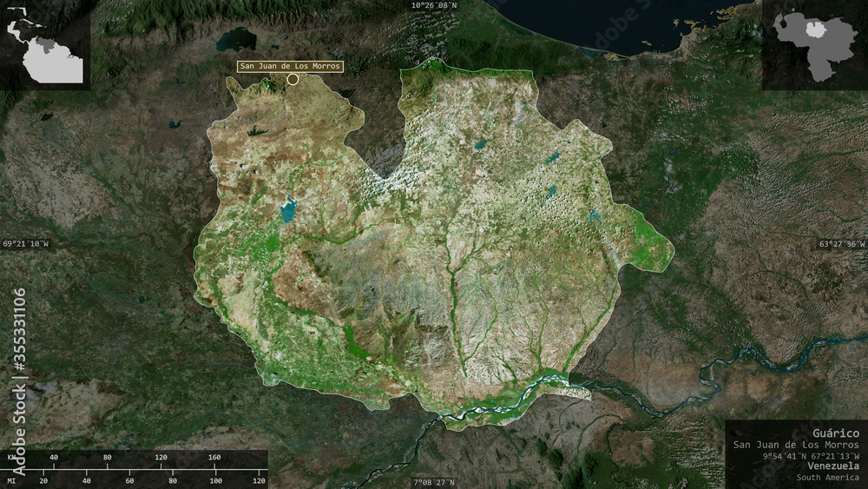Click the South America label in the legend
The image size is (868, 489).
pos(828,478)
